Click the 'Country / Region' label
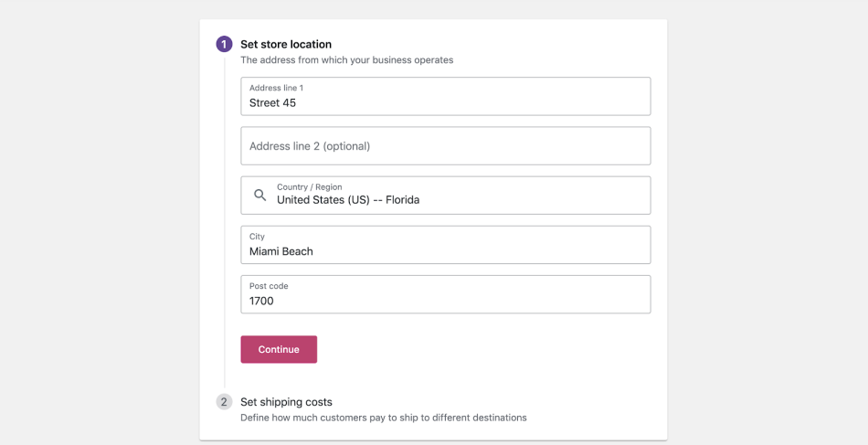The width and height of the screenshot is (868, 445). [310, 187]
